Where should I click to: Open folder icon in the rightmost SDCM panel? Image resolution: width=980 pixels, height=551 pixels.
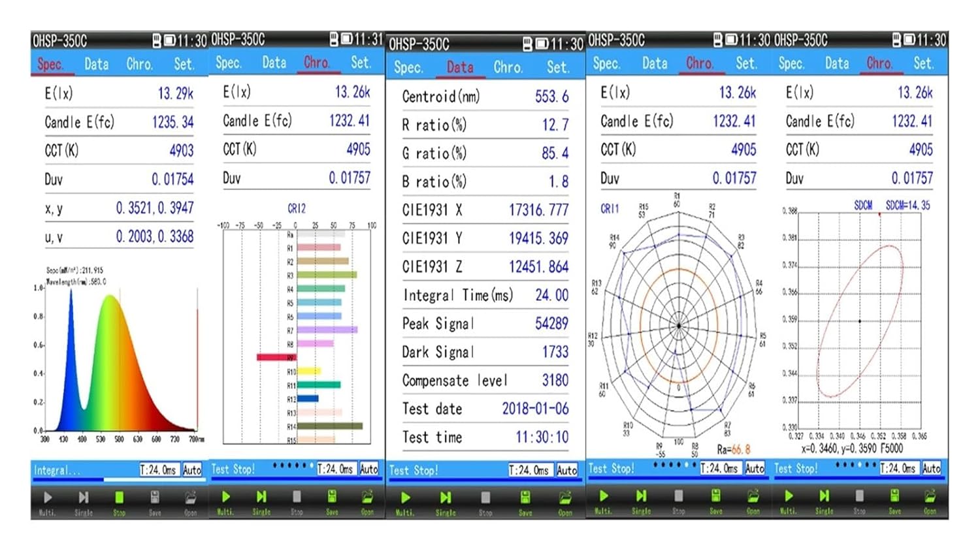coord(930,497)
